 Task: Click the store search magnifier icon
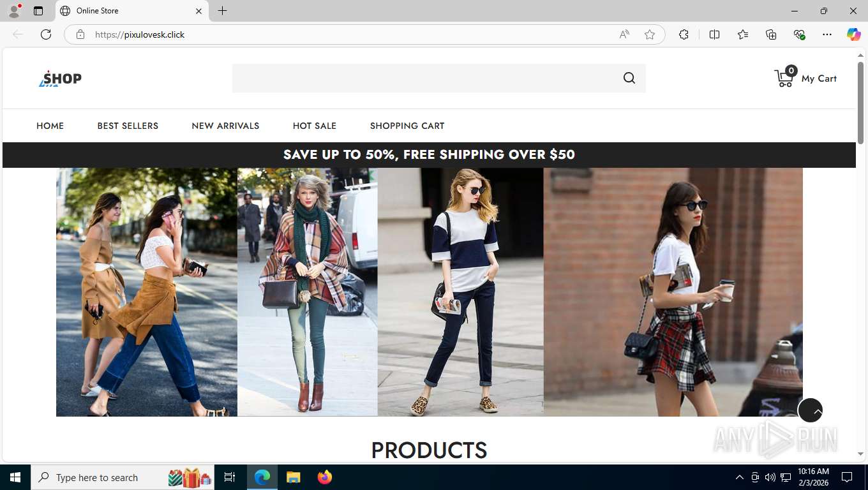pos(629,78)
